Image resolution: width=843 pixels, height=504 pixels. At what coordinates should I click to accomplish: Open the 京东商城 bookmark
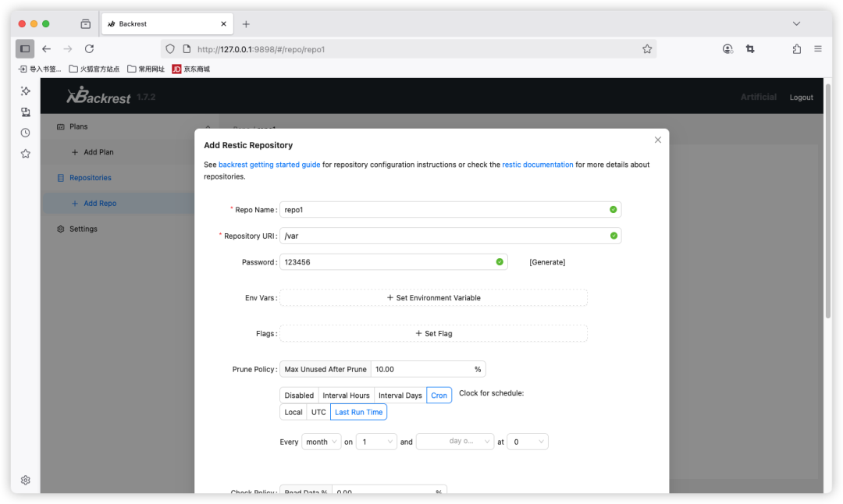pos(191,69)
